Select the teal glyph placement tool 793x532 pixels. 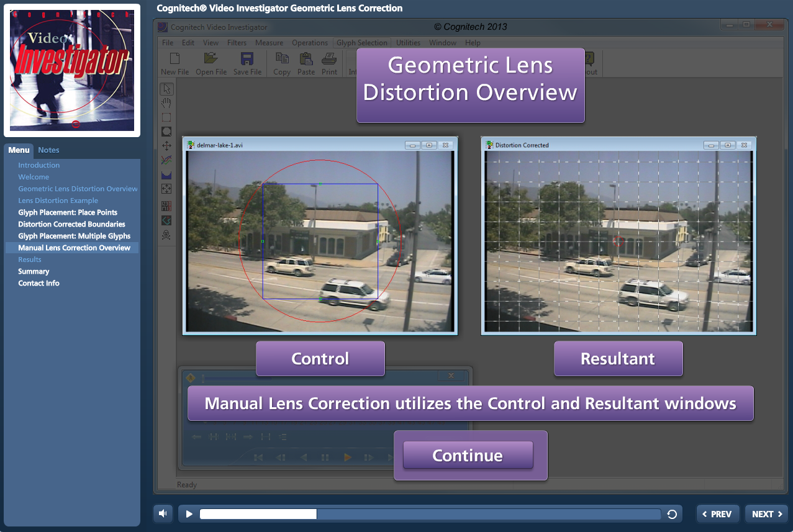click(x=166, y=220)
